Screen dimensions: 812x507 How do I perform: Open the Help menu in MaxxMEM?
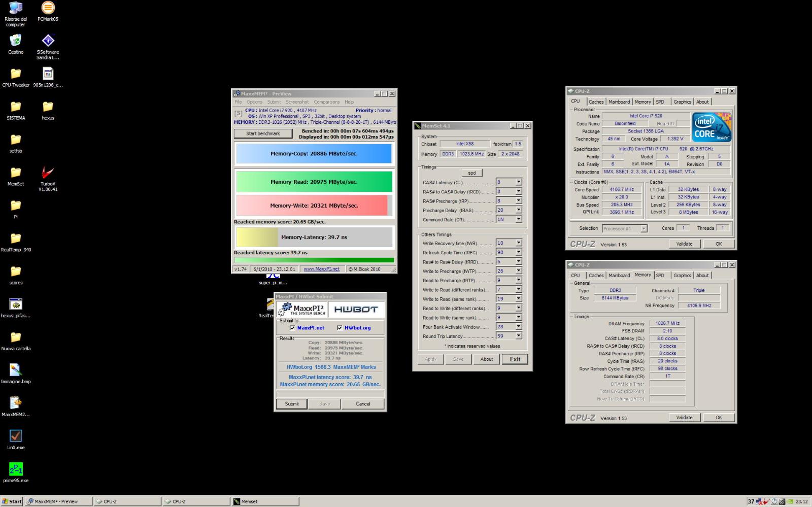349,102
